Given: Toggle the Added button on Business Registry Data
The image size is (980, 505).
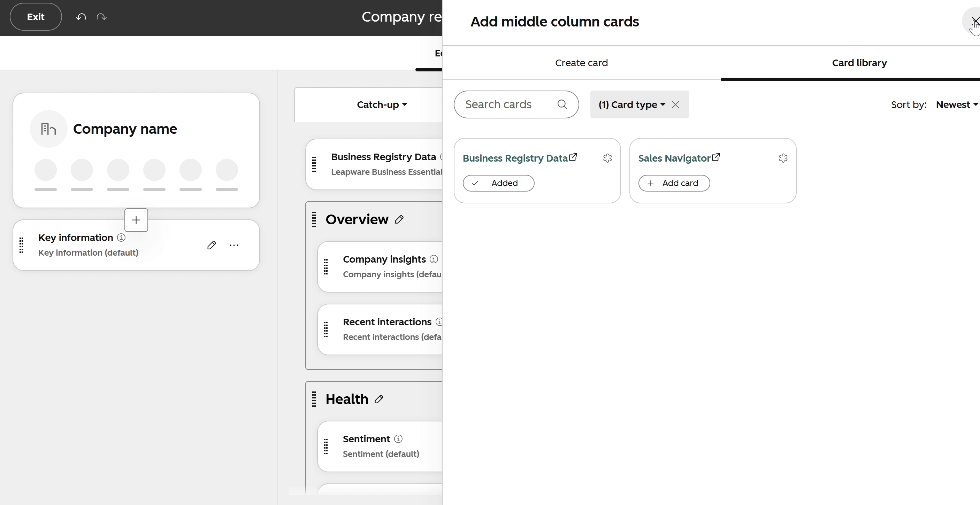Looking at the screenshot, I should point(498,183).
